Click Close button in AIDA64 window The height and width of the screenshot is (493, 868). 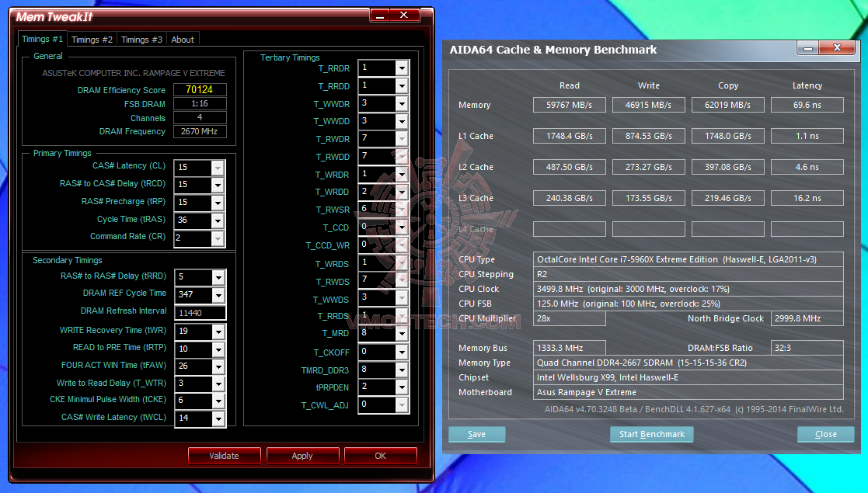pyautogui.click(x=825, y=434)
